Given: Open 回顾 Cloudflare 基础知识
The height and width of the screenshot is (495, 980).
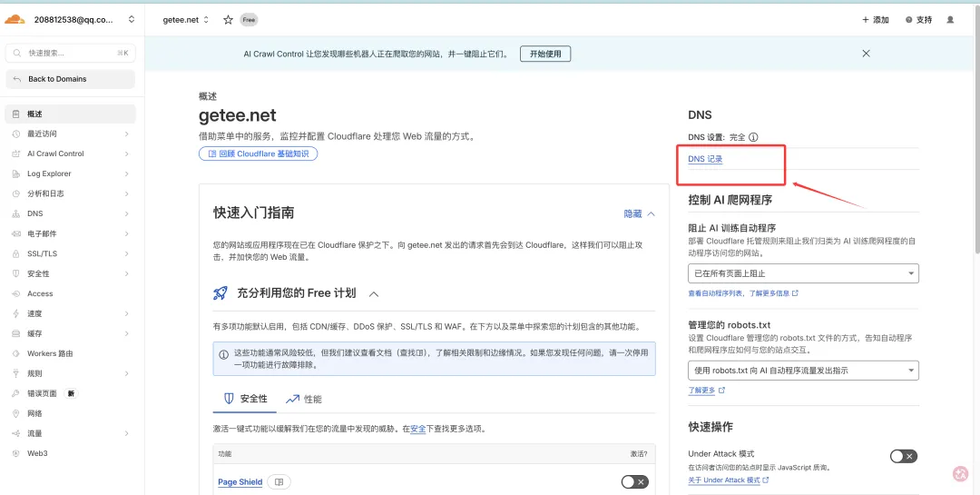Looking at the screenshot, I should pyautogui.click(x=258, y=153).
